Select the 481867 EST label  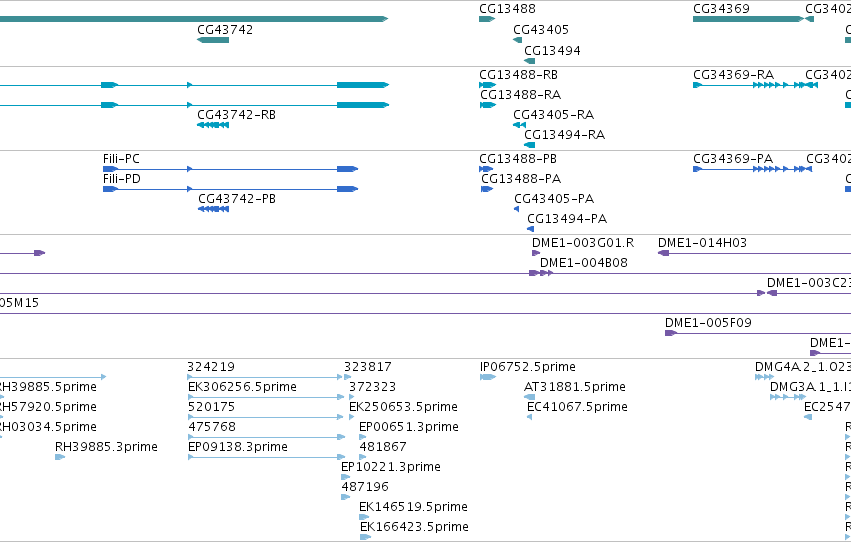pos(383,448)
